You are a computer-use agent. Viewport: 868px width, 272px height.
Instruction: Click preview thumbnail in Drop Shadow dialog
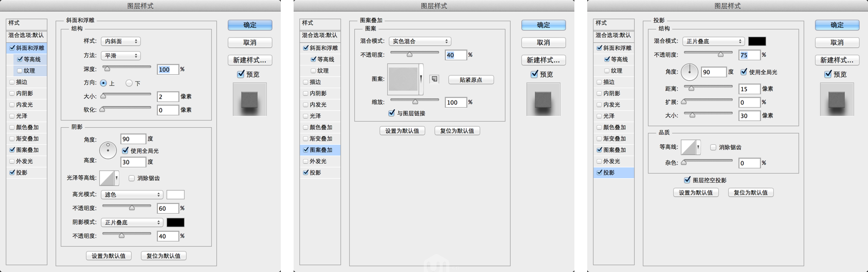click(x=837, y=99)
